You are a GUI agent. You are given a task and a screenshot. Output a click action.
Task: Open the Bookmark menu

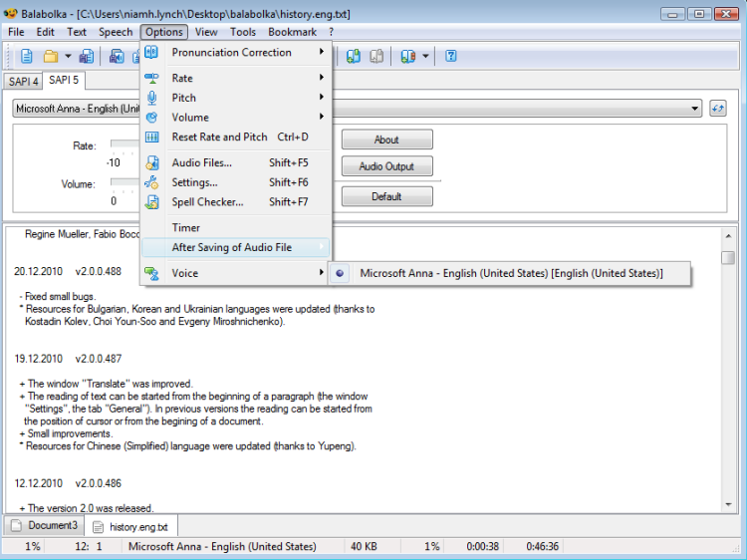click(x=292, y=32)
